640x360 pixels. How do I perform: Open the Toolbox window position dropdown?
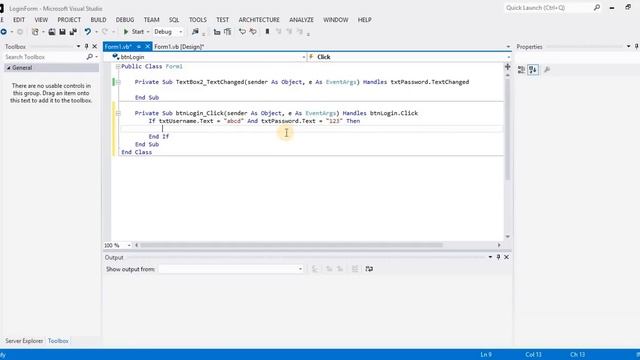[x=78, y=46]
